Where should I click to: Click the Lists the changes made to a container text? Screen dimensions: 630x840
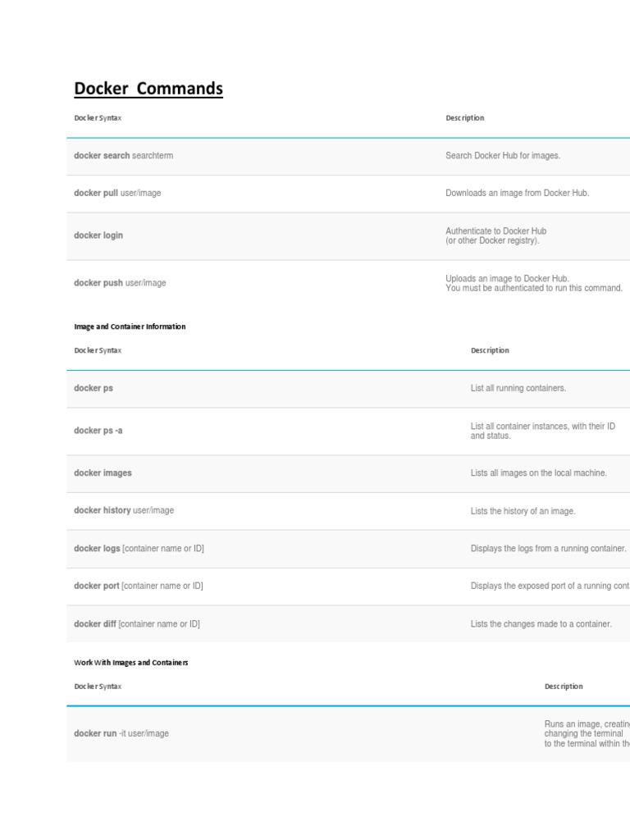click(x=541, y=624)
